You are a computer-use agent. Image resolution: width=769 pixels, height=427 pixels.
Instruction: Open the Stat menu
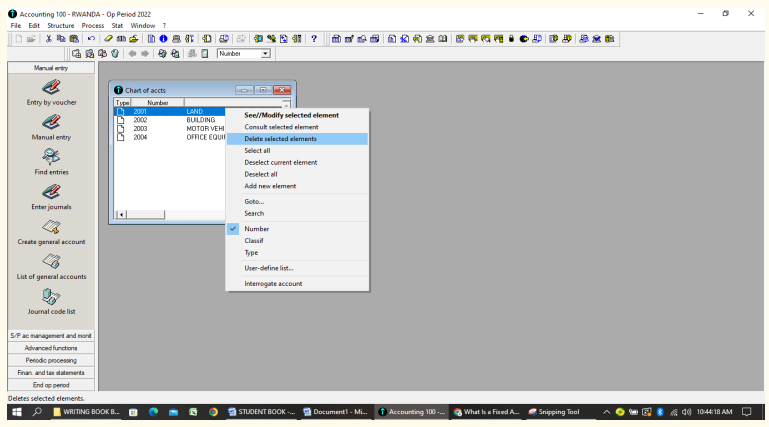tap(117, 25)
